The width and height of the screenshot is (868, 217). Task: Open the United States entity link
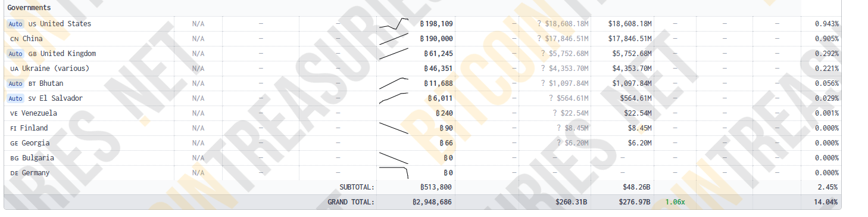65,24
